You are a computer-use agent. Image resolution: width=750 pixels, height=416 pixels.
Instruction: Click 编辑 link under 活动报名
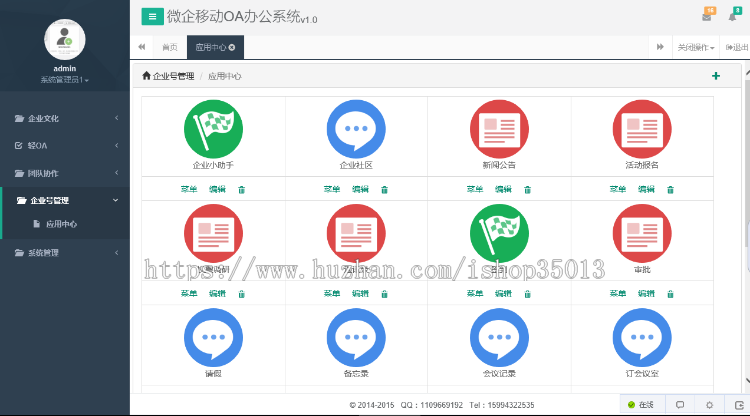(x=646, y=189)
